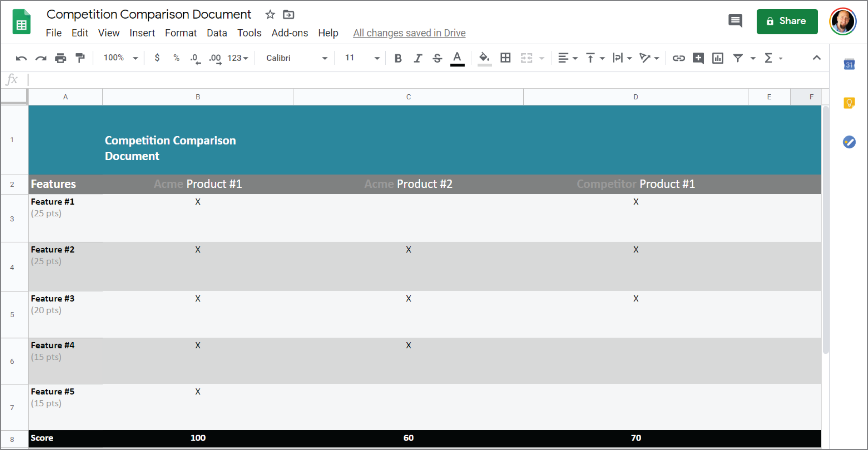Click the All changes saved in Drive link
Image resolution: width=868 pixels, height=450 pixels.
pos(409,33)
